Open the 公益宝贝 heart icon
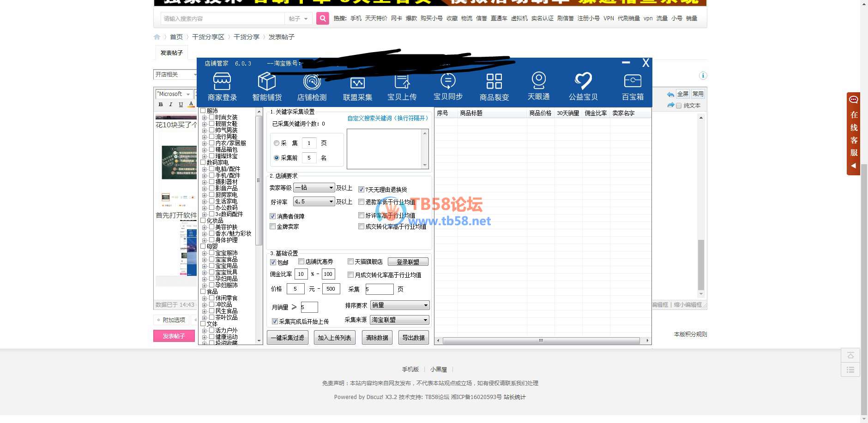The height and width of the screenshot is (423, 868). [x=583, y=87]
